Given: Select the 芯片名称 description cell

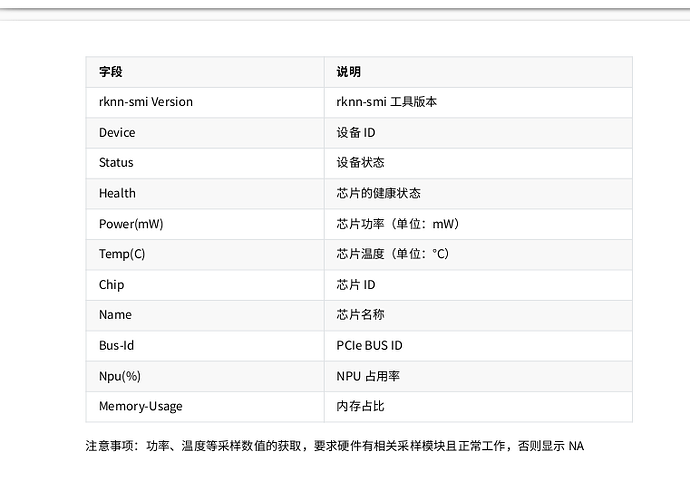Looking at the screenshot, I should click(478, 315).
